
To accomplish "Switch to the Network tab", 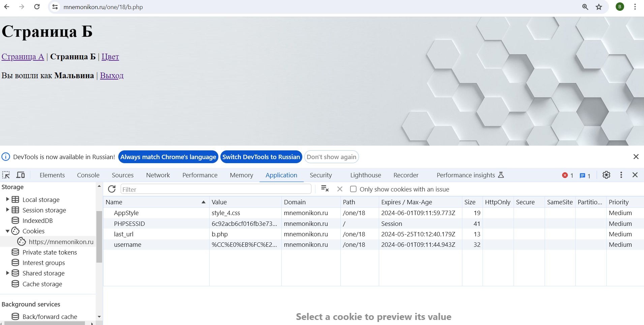I will coord(158,175).
